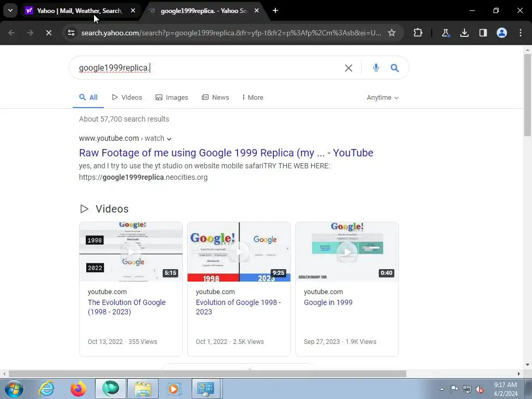Open the Anytime time filter dropdown

pos(382,98)
